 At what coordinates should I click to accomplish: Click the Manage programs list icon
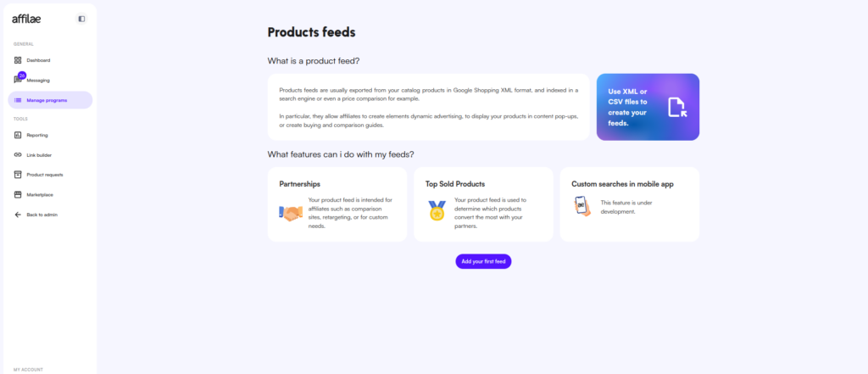(18, 100)
